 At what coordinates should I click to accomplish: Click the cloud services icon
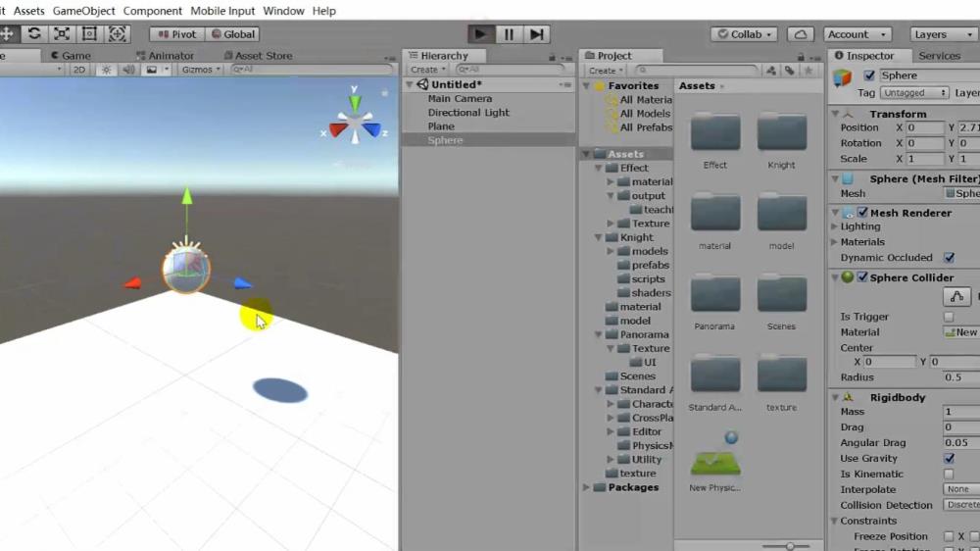tap(801, 34)
